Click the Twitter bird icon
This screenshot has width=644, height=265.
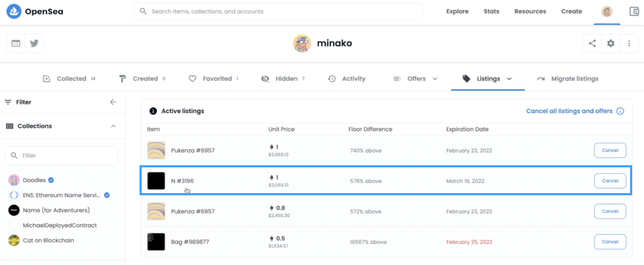(34, 43)
